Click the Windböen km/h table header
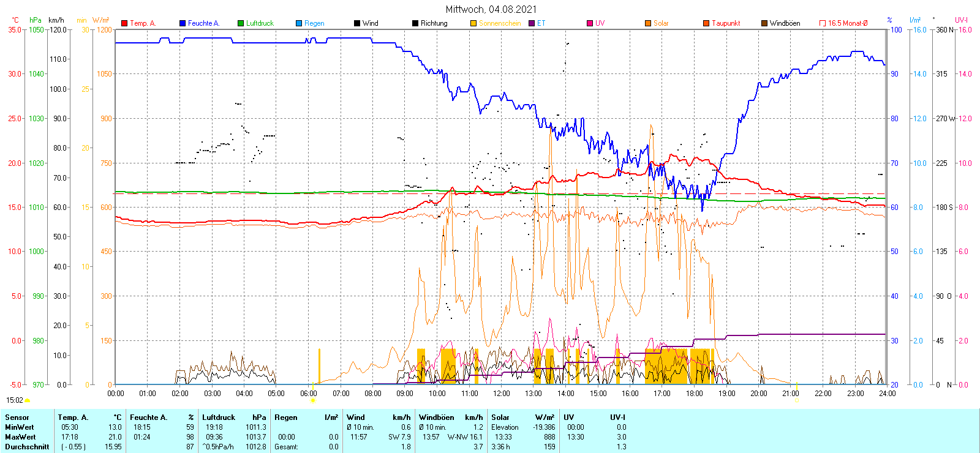The image size is (980, 453). pyautogui.click(x=450, y=417)
